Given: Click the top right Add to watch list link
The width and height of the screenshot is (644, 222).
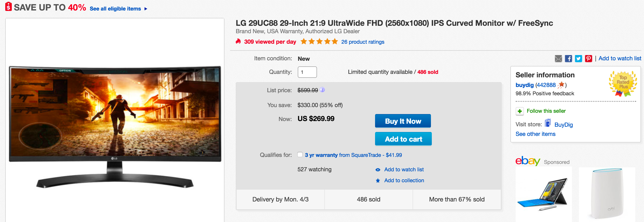Looking at the screenshot, I should (x=620, y=59).
